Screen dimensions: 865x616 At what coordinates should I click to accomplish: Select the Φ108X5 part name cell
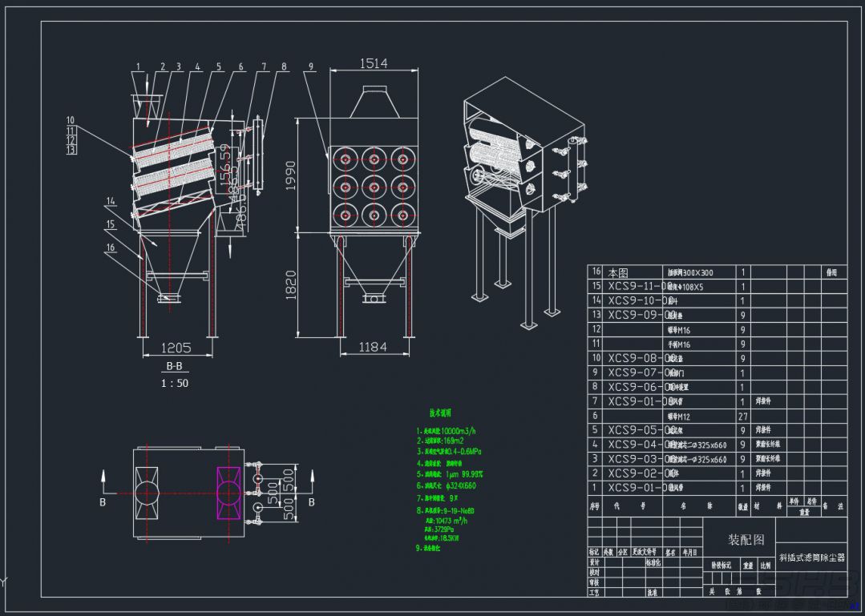point(685,287)
